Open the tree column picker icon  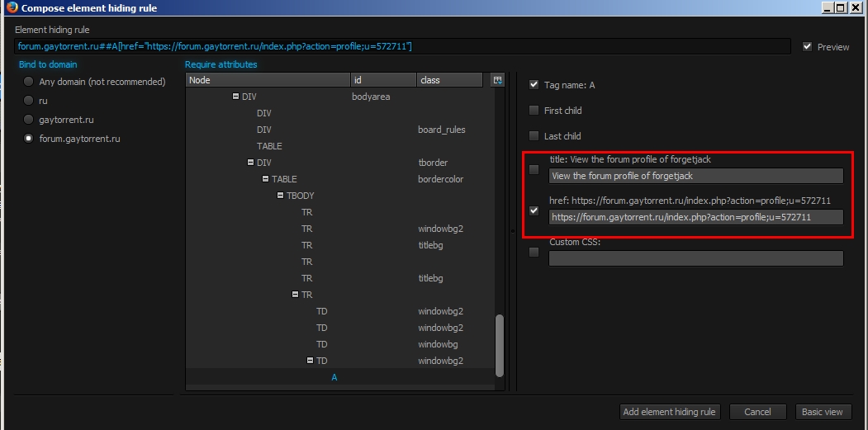point(496,80)
